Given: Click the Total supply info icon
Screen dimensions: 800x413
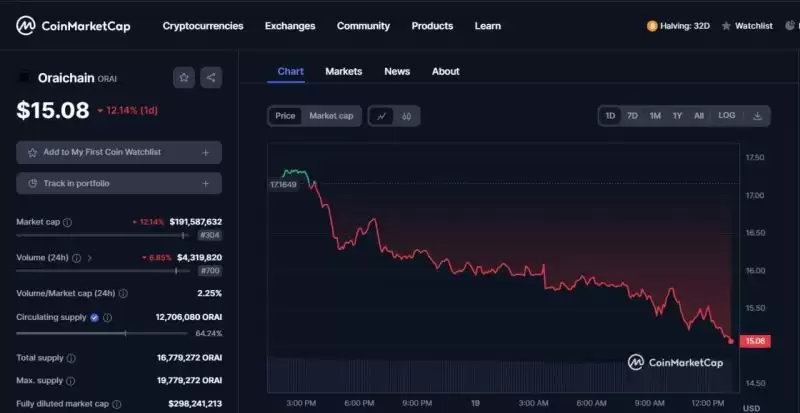Looking at the screenshot, I should click(71, 357).
